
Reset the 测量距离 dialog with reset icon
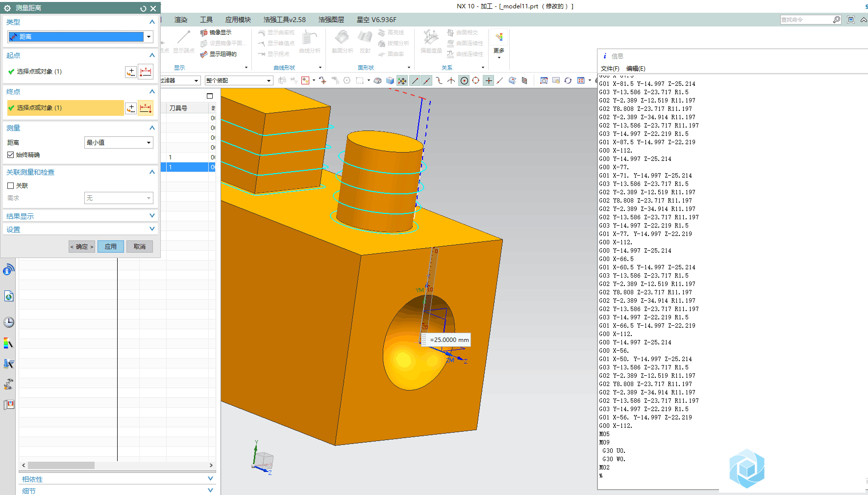point(143,8)
